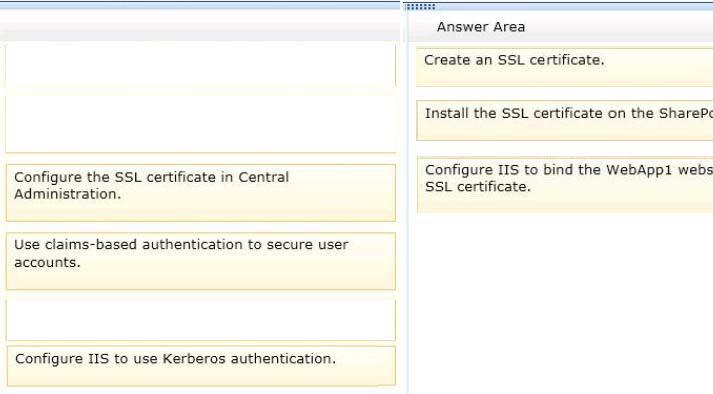Select the dotted splitter grip handle

point(421,6)
